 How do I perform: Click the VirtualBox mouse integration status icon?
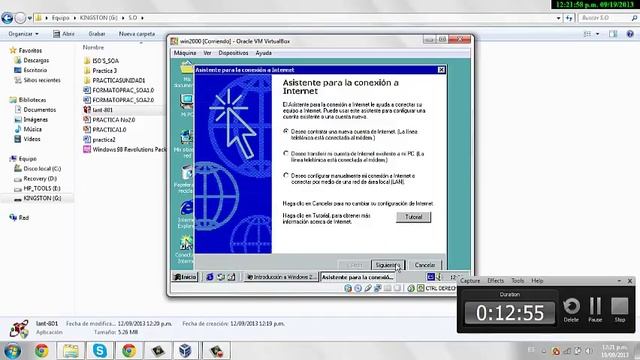pos(411,288)
